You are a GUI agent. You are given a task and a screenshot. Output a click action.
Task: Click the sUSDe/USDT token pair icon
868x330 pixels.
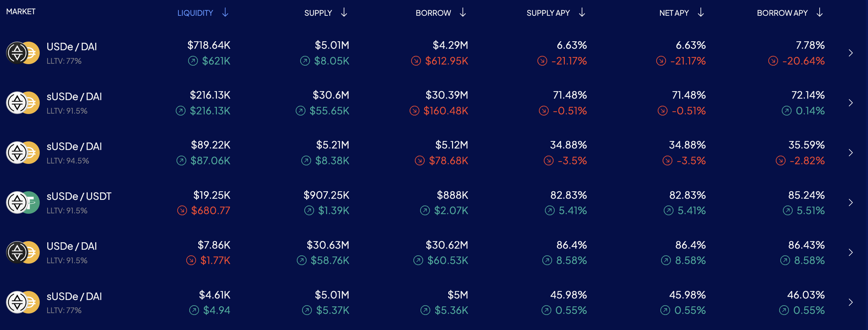click(x=23, y=202)
